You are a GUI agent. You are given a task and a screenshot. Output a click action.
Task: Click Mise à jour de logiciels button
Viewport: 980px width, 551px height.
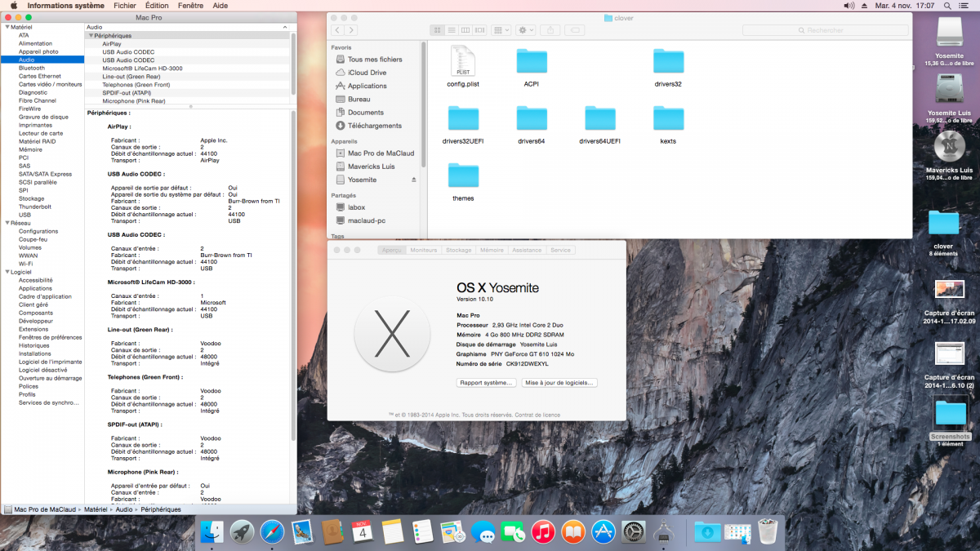pos(560,382)
